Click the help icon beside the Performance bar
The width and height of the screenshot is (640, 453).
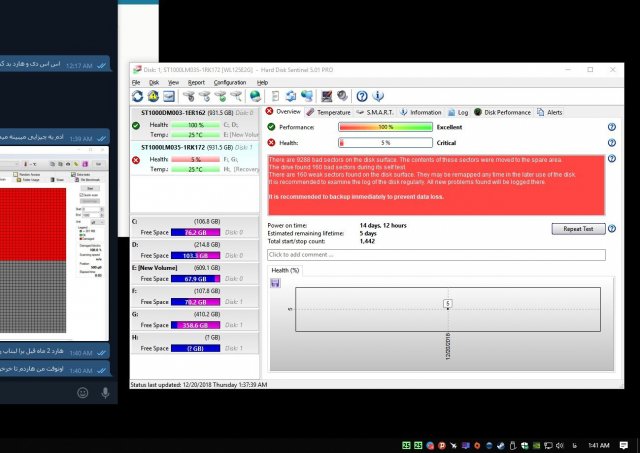(611, 127)
